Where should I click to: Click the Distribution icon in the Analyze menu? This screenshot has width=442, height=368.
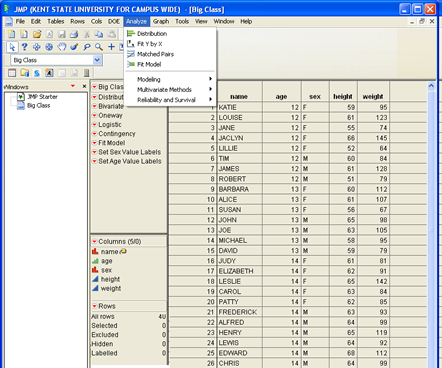pos(131,33)
